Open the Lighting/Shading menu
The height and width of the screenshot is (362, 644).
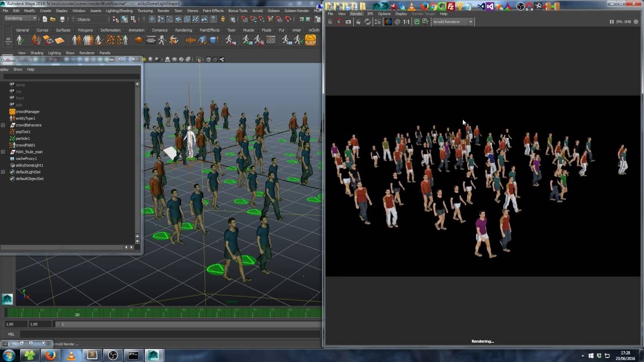click(119, 11)
